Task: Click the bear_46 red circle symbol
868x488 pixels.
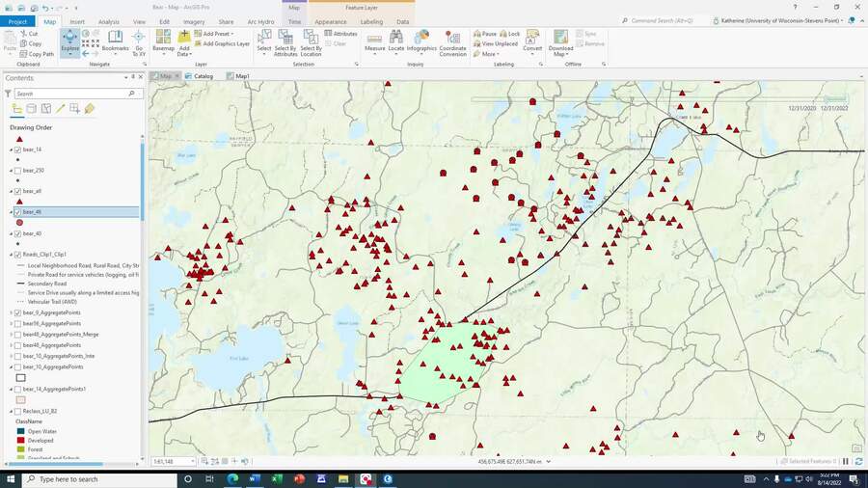Action: point(19,223)
